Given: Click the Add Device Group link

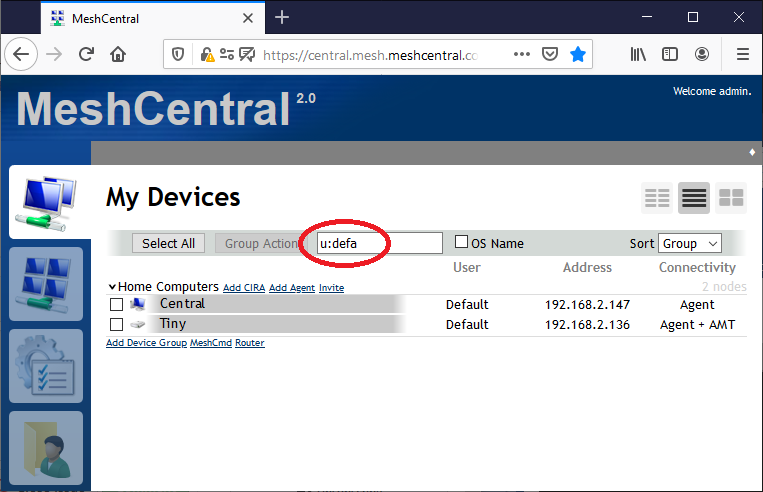Looking at the screenshot, I should tap(146, 343).
